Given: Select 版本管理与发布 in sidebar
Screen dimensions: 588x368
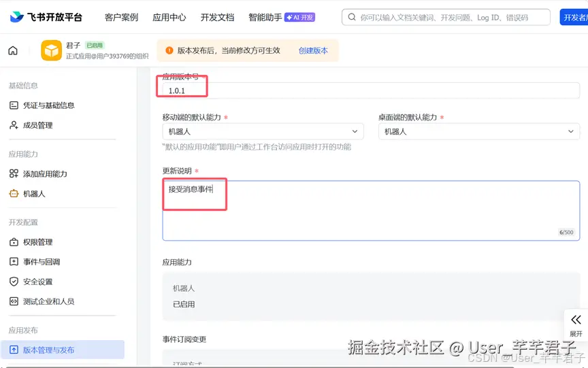Looking at the screenshot, I should tap(62, 350).
